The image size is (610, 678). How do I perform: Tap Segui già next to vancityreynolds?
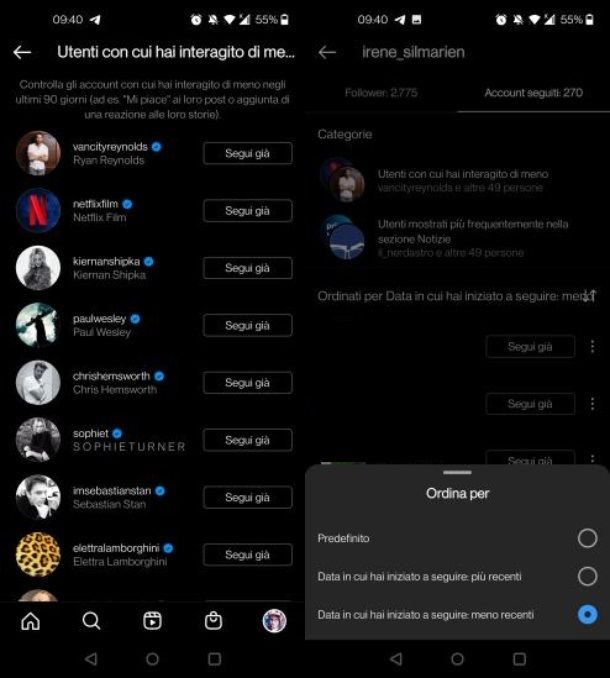[x=248, y=153]
